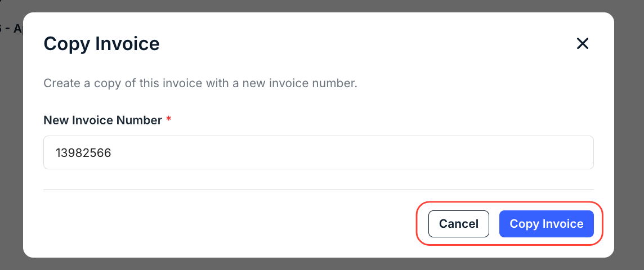Image resolution: width=644 pixels, height=270 pixels.
Task: Click the description text about creating a copy
Action: coord(200,83)
